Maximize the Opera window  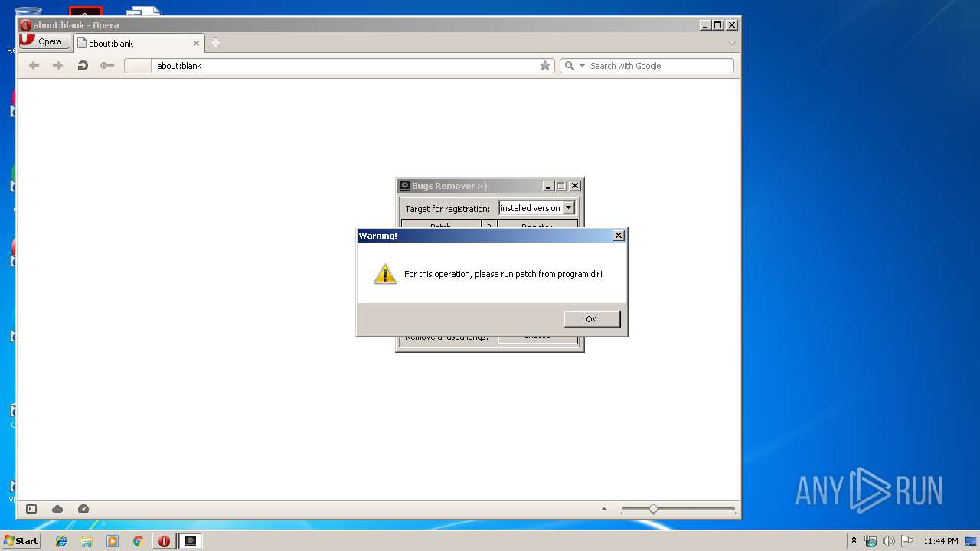click(x=718, y=25)
